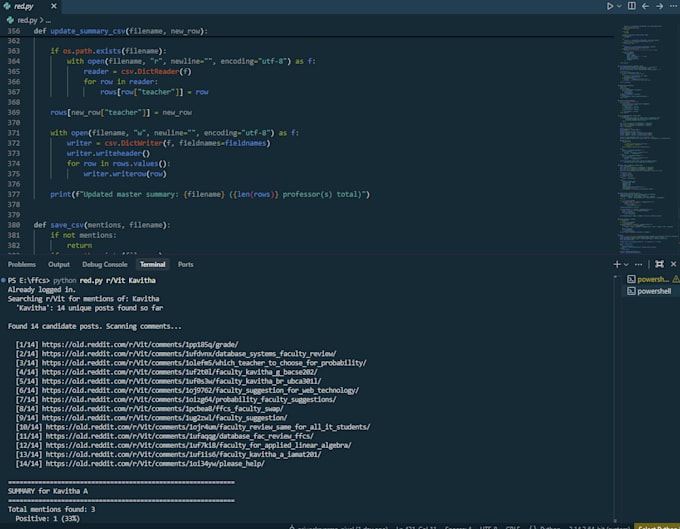Open link 4/14 faculty_kavitha_g_bacse202
Screen dimensions: 680x529
tap(180, 372)
